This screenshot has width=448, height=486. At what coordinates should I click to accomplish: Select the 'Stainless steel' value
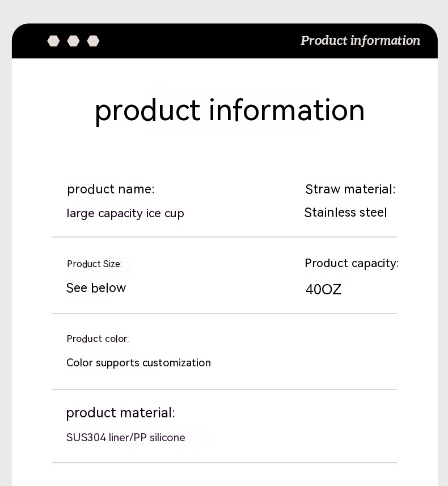[345, 213]
